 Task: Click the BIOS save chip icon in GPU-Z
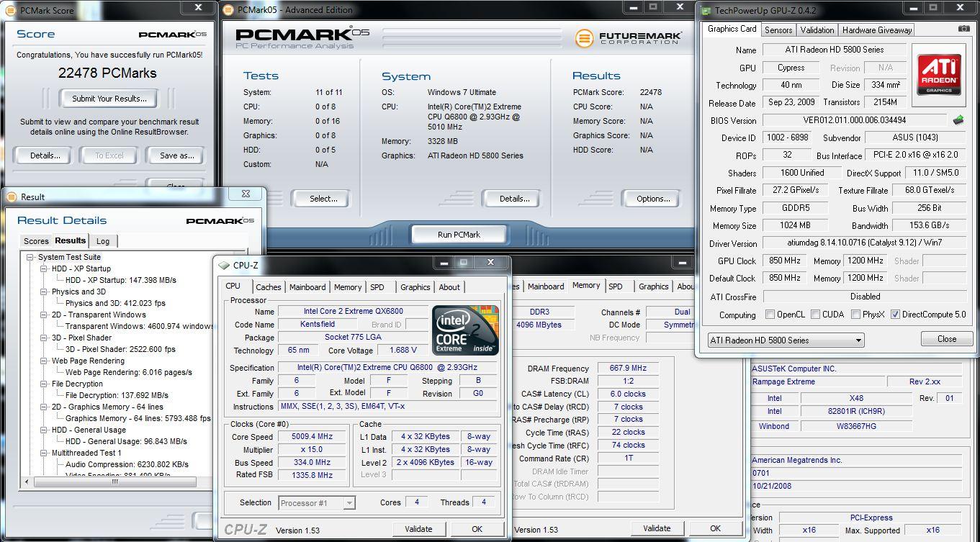[958, 120]
